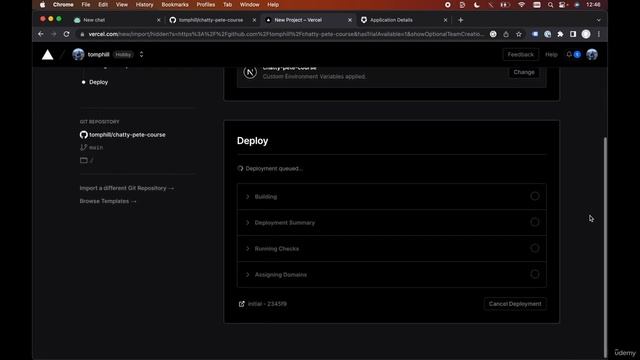Viewport: 640px width, 360px height.
Task: Open Chrome three-dot menu
Action: tap(599, 34)
